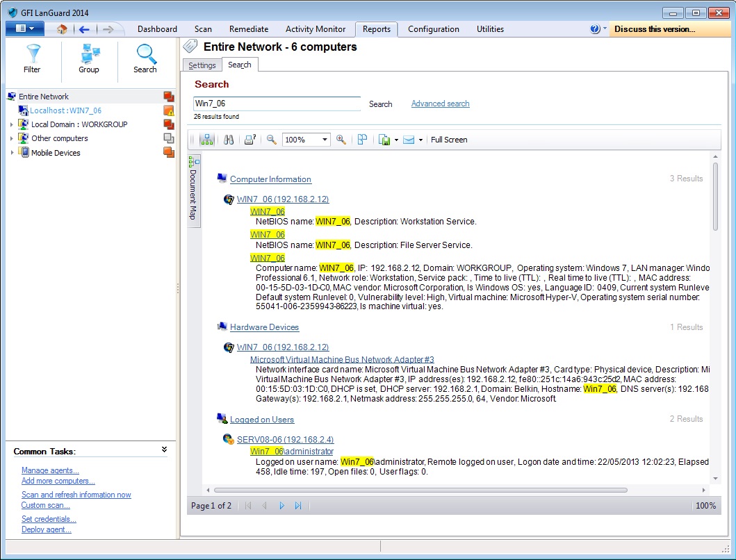Click the Search button beside the query
The width and height of the screenshot is (736, 560).
coord(381,104)
